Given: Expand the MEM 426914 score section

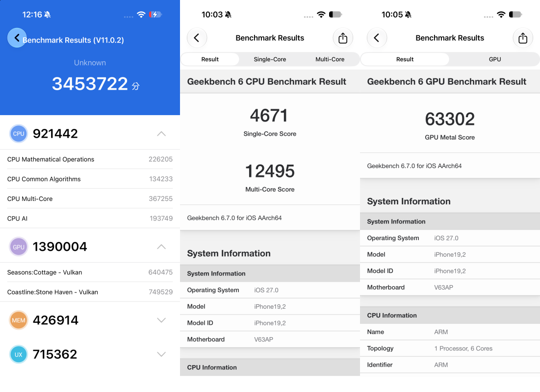Looking at the screenshot, I should coord(161,320).
